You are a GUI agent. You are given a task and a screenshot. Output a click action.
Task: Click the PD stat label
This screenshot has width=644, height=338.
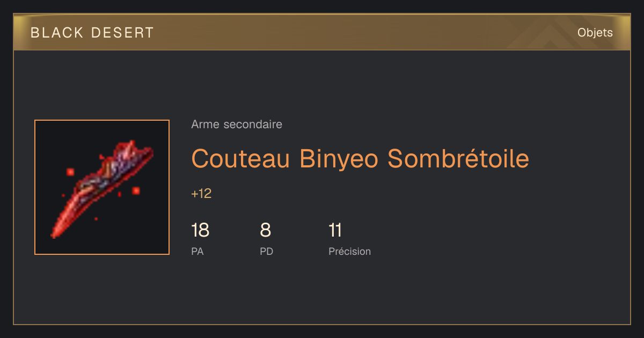(x=267, y=251)
